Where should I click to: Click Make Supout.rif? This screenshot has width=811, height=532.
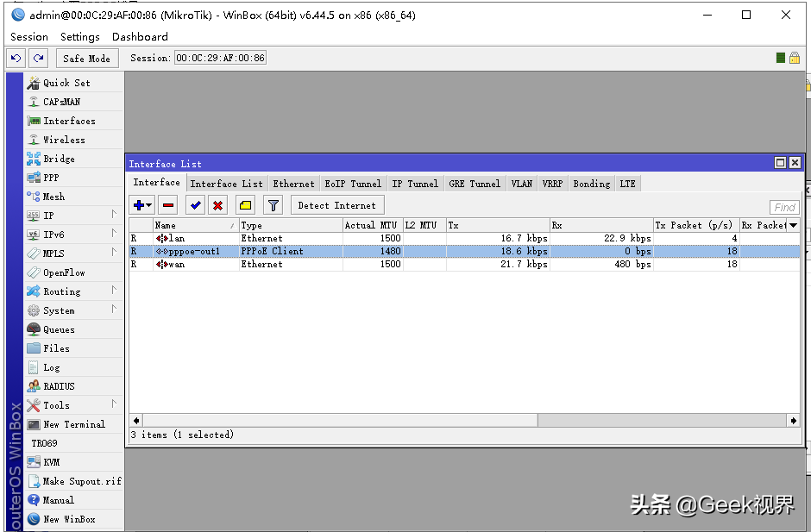(74, 481)
